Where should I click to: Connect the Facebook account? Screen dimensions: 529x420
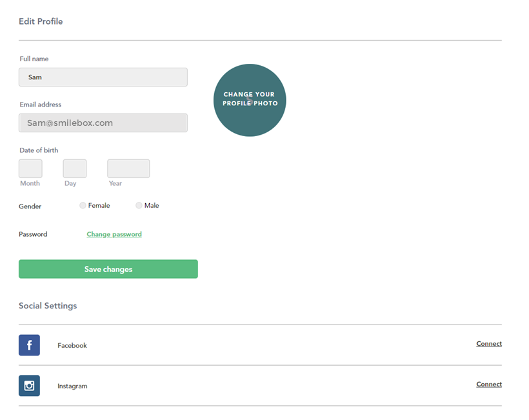pyautogui.click(x=489, y=344)
